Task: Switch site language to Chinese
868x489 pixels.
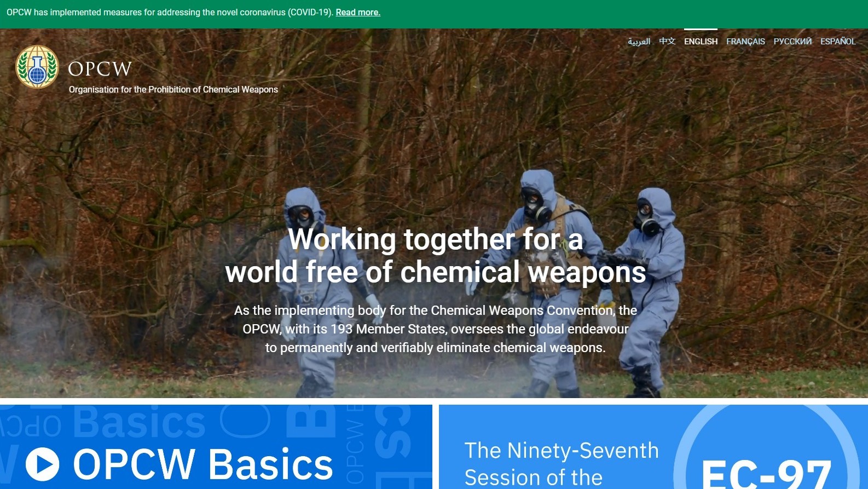Action: [x=667, y=41]
